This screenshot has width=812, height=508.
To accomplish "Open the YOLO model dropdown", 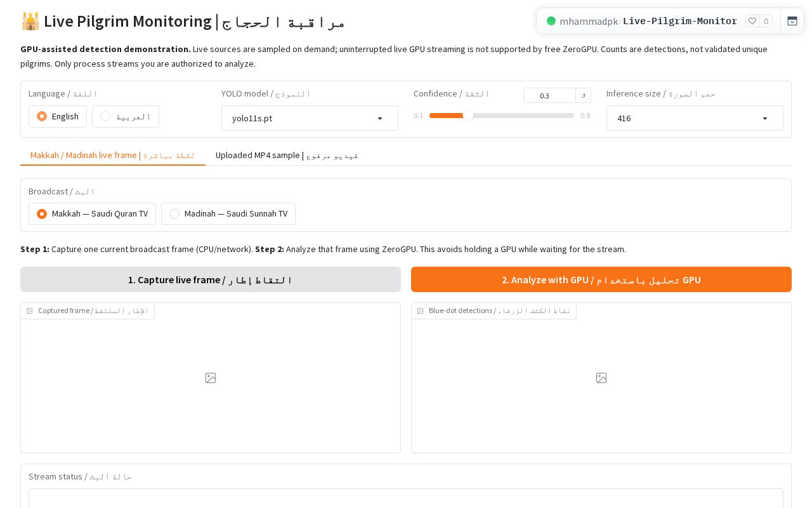I will [x=310, y=118].
